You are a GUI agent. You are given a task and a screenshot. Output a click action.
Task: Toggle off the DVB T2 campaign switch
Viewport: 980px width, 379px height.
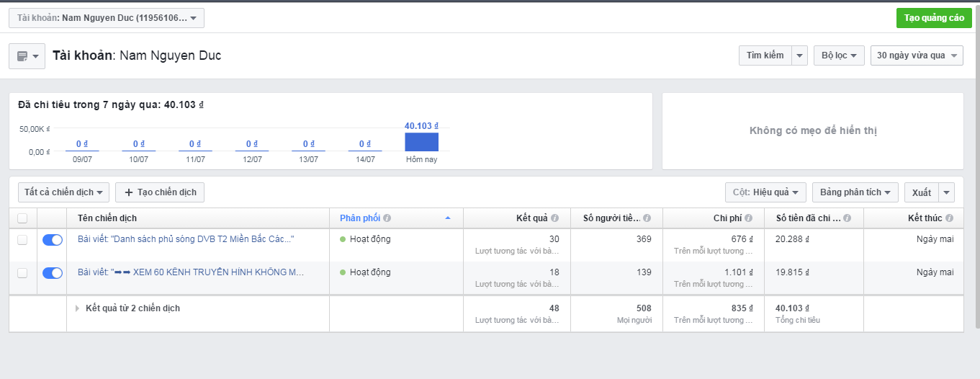[x=53, y=240]
